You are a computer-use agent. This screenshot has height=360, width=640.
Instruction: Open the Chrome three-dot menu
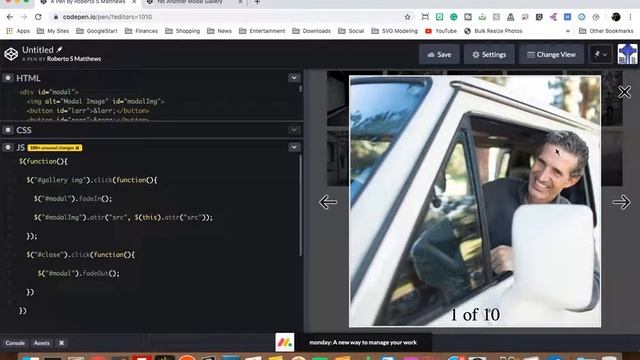click(631, 17)
